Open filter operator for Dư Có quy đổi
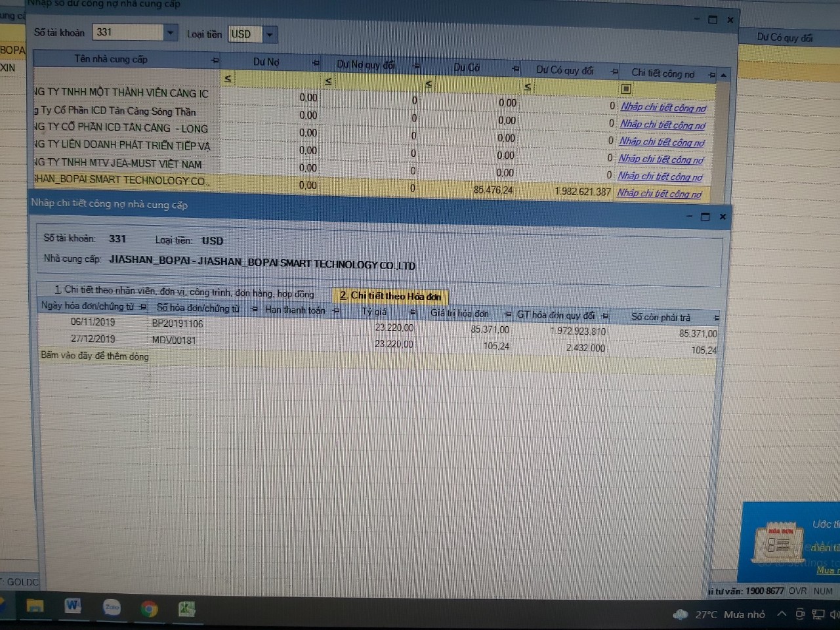 tap(527, 87)
